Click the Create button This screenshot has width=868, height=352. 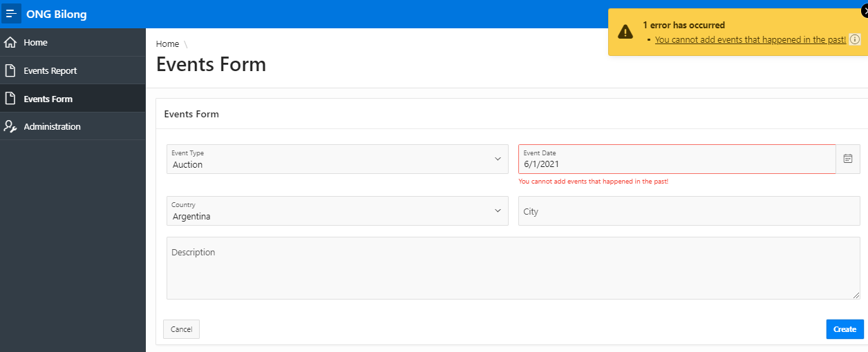845,329
